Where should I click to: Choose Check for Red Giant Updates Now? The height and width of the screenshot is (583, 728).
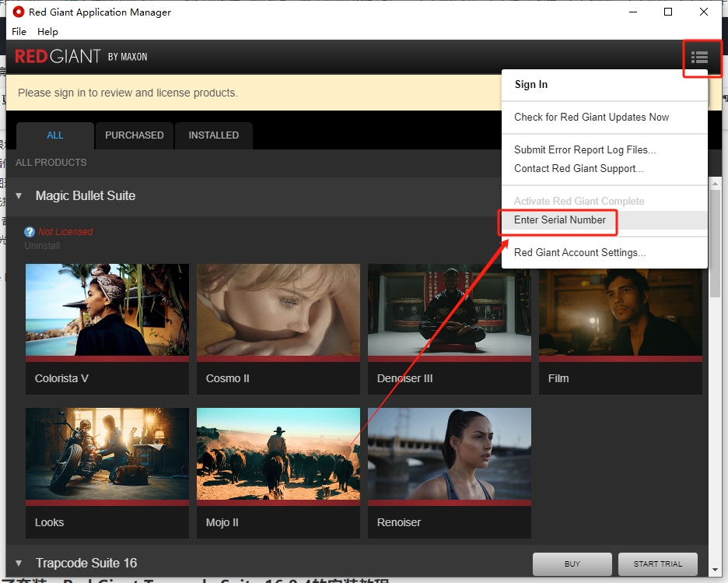591,117
